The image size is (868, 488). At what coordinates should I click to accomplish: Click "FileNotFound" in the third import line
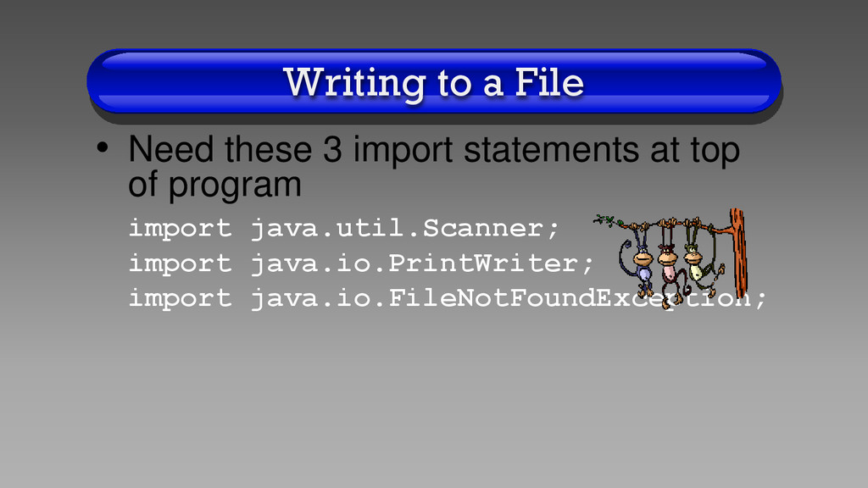[491, 297]
